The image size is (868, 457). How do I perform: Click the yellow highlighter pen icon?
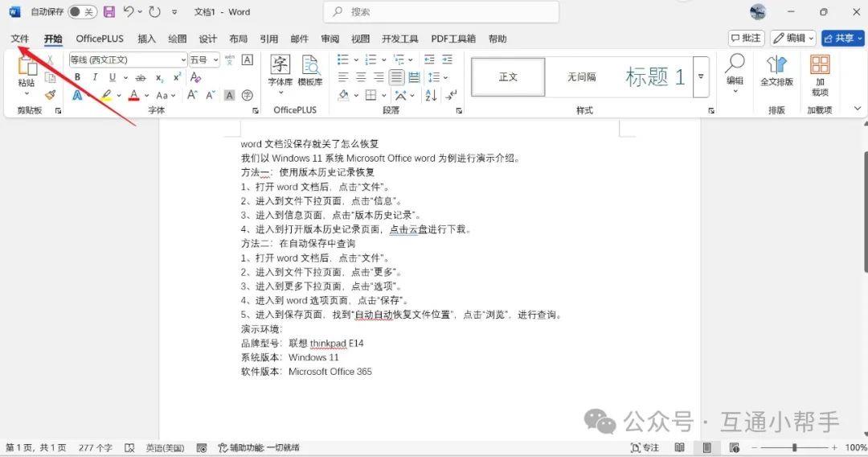point(106,95)
